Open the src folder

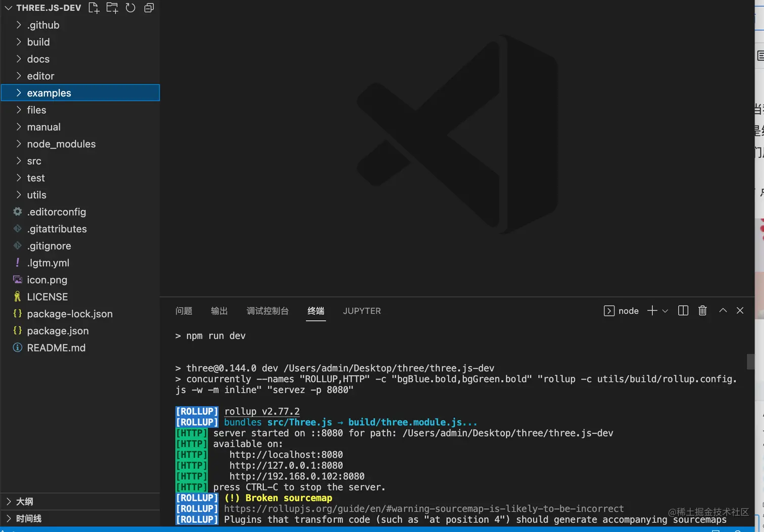click(80, 161)
